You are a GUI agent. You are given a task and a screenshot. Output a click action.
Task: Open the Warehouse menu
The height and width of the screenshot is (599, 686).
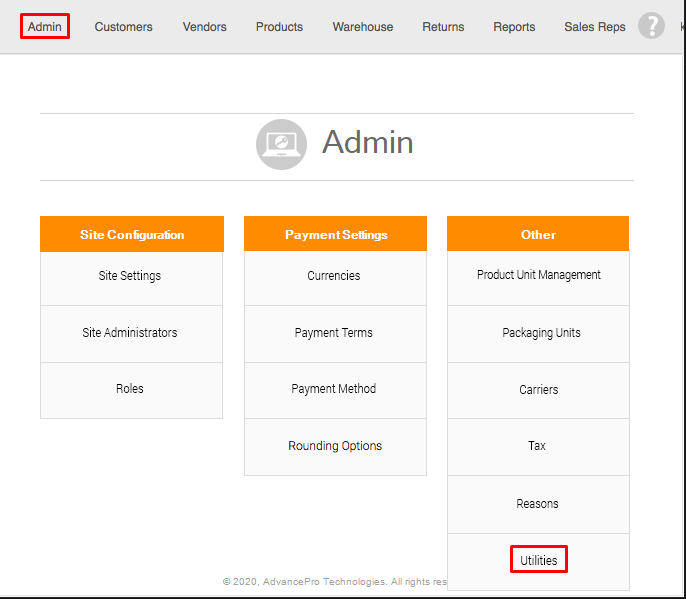363,27
